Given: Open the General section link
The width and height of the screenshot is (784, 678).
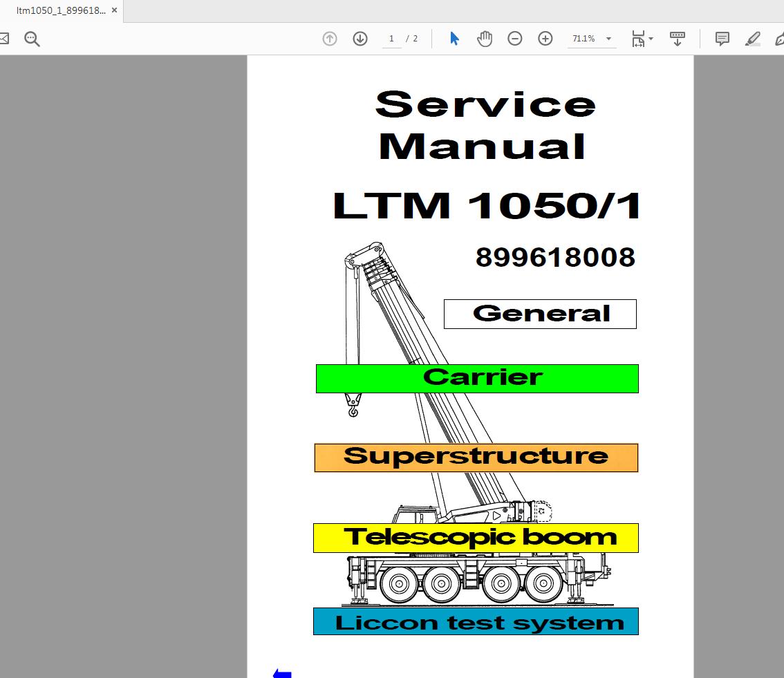Looking at the screenshot, I should [540, 314].
